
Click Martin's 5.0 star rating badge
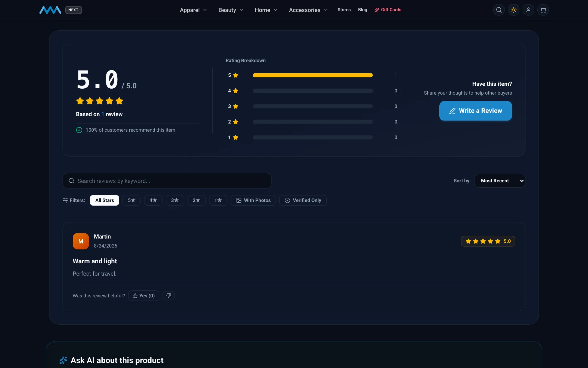(x=488, y=241)
